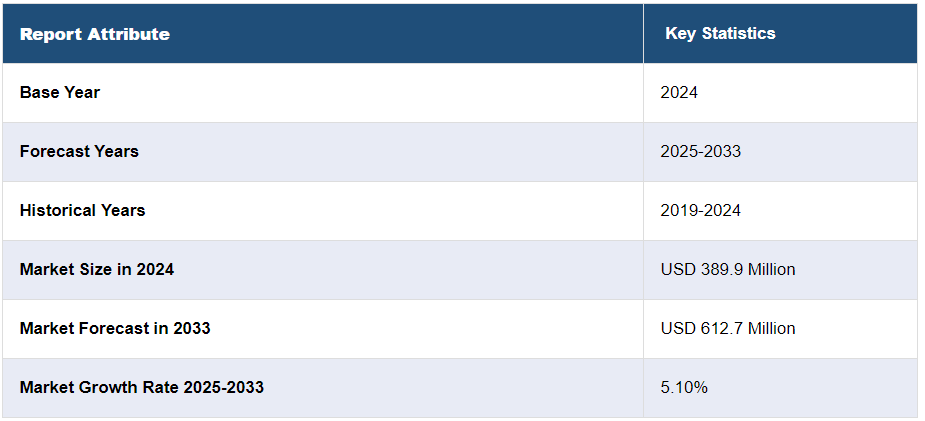Click the Base Year value '2024'
The height and width of the screenshot is (421, 925).
[x=679, y=92]
